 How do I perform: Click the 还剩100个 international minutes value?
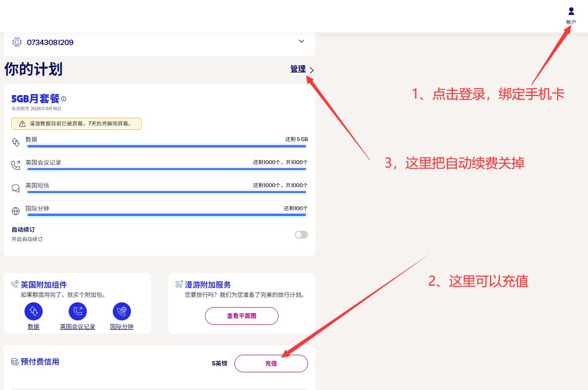click(296, 208)
